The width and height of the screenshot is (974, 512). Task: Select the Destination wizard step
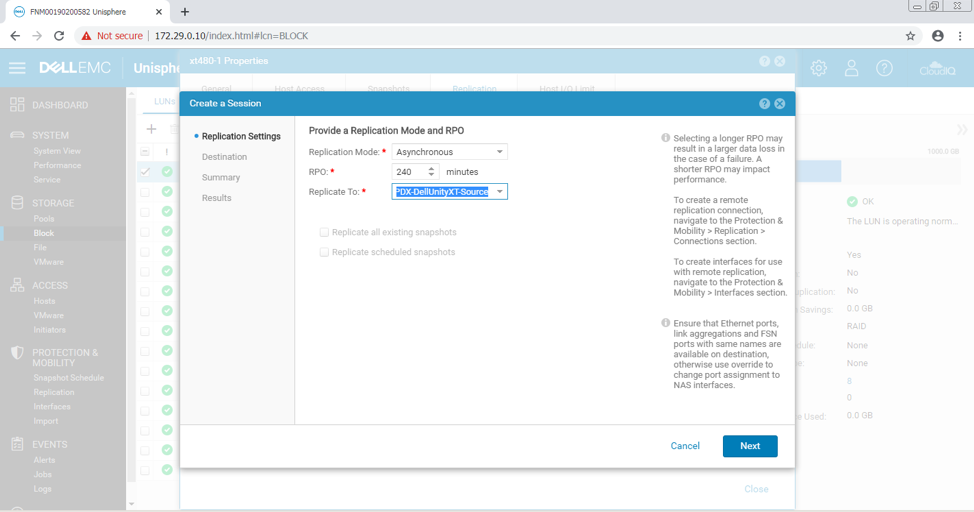[224, 157]
